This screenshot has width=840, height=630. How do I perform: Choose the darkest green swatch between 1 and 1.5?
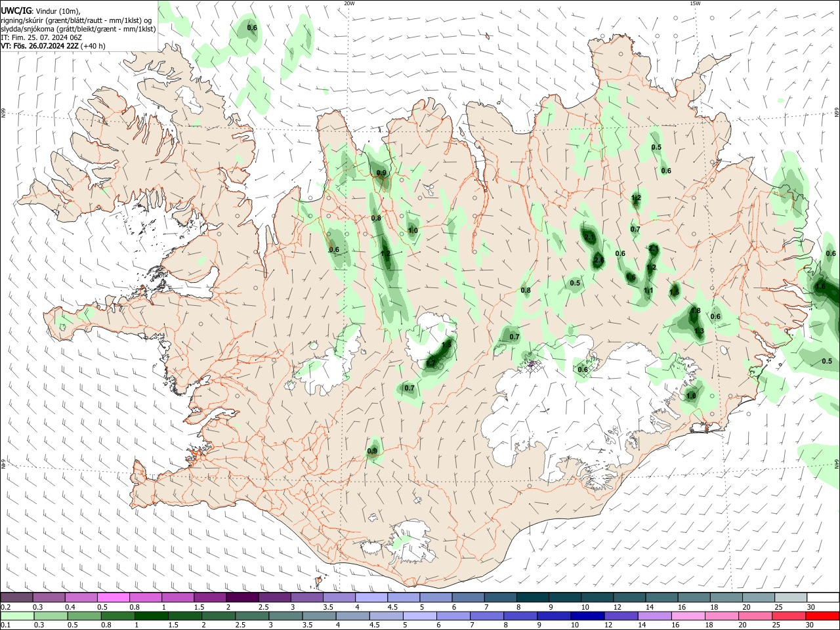point(152,616)
